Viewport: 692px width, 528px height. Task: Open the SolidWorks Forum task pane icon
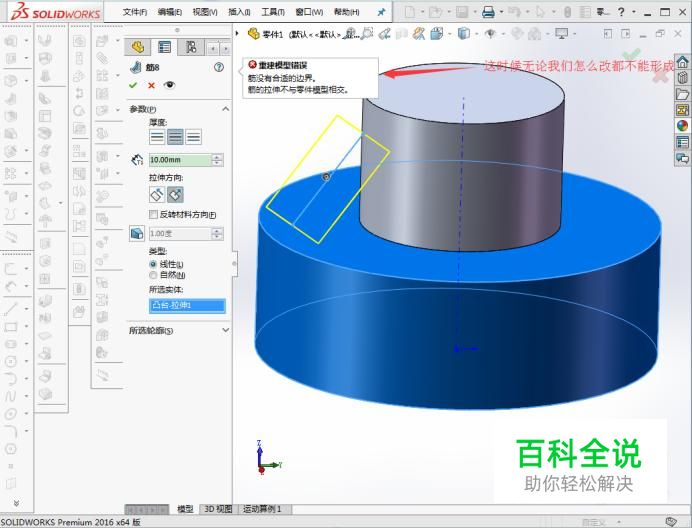(x=683, y=158)
